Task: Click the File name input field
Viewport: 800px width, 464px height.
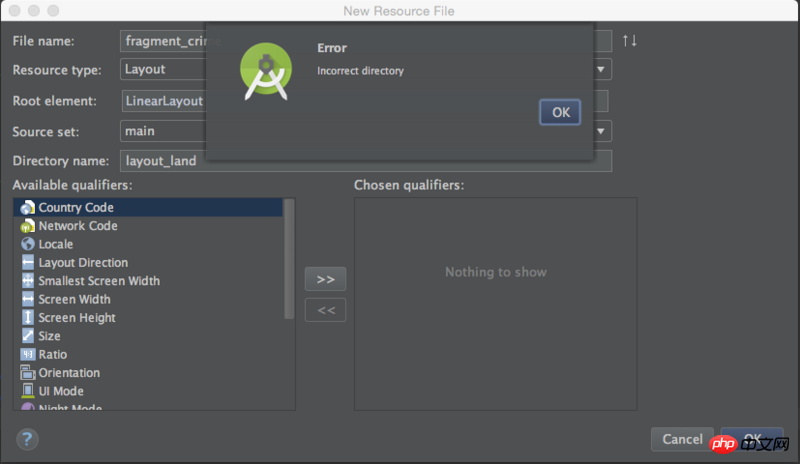Action: 366,41
